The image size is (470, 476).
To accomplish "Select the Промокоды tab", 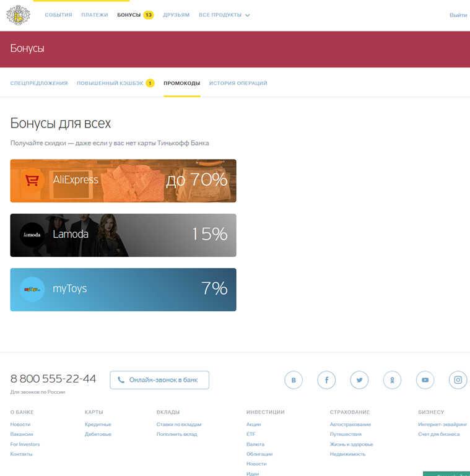I will pyautogui.click(x=182, y=83).
